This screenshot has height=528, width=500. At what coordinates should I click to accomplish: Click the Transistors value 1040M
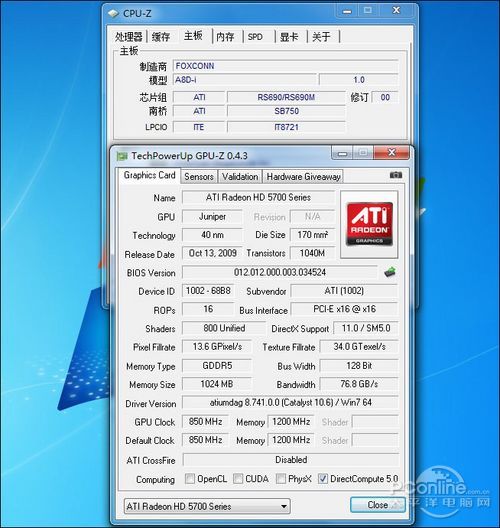[x=312, y=253]
